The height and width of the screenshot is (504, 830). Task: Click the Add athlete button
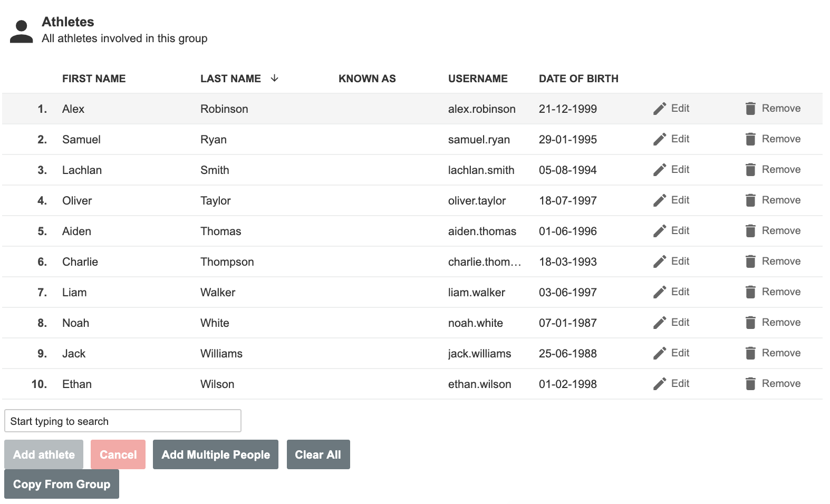pos(44,454)
